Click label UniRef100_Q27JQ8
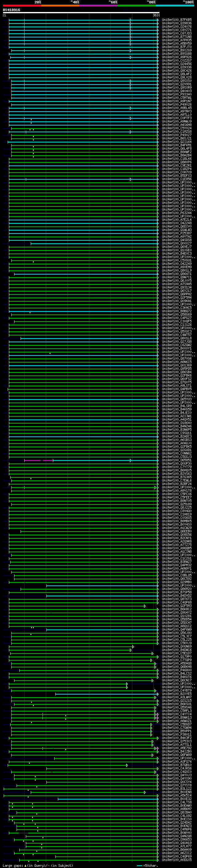This screenshot has width=197, height=868. pos(177,342)
